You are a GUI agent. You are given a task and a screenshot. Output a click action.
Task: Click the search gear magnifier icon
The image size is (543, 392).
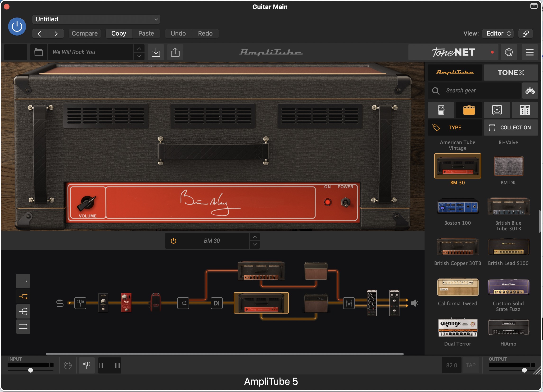pyautogui.click(x=435, y=91)
